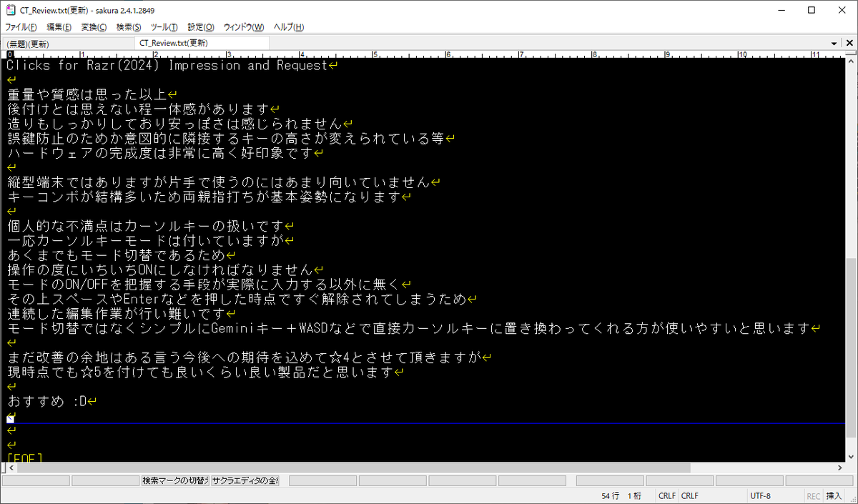
Task: Open the ファイル(F) menu
Action: coord(21,27)
